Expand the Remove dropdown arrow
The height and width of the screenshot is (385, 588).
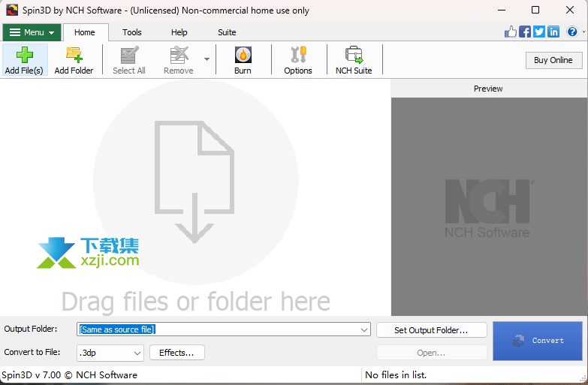[x=207, y=59]
